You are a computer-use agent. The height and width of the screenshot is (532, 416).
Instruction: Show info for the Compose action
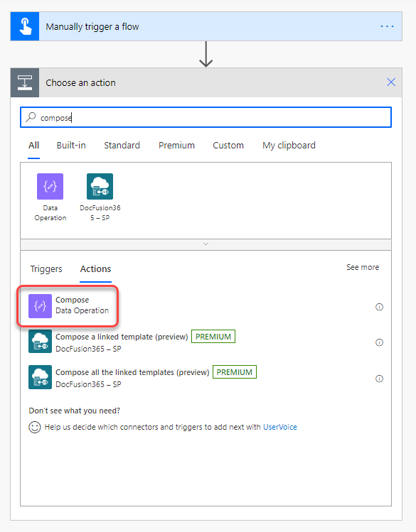pyautogui.click(x=379, y=307)
